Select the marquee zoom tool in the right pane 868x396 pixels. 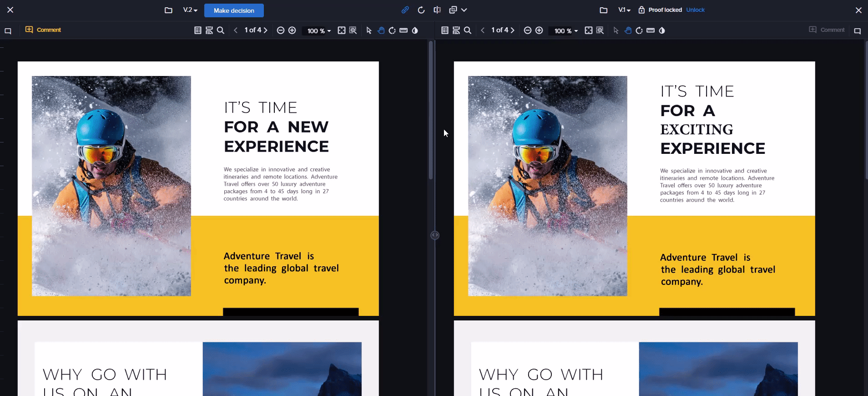coord(600,30)
